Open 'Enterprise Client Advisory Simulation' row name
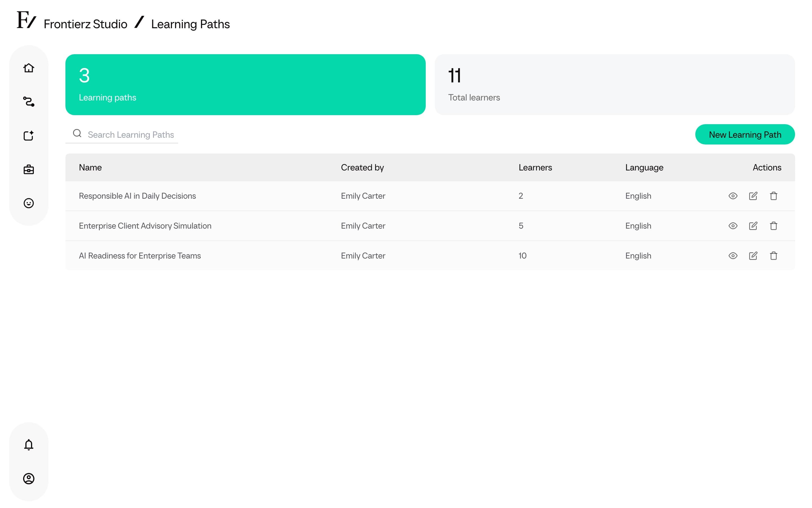Screen dimensions: 812x508 (x=145, y=226)
